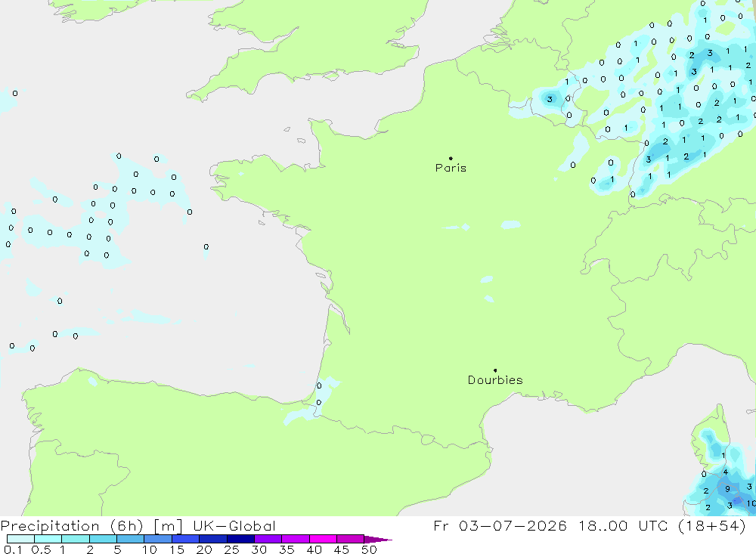The width and height of the screenshot is (756, 554).
Task: Pick the 25–30 legend color swatch
Action: click(240, 539)
